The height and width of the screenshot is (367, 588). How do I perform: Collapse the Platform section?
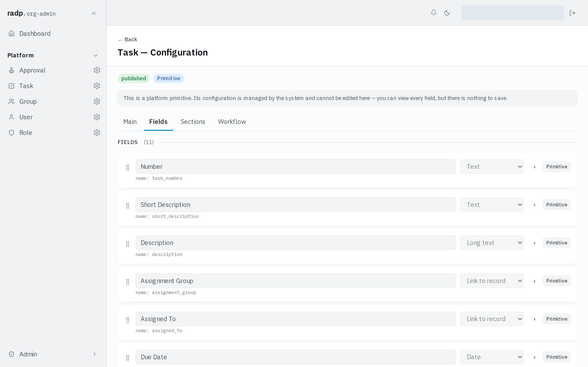[x=96, y=56]
